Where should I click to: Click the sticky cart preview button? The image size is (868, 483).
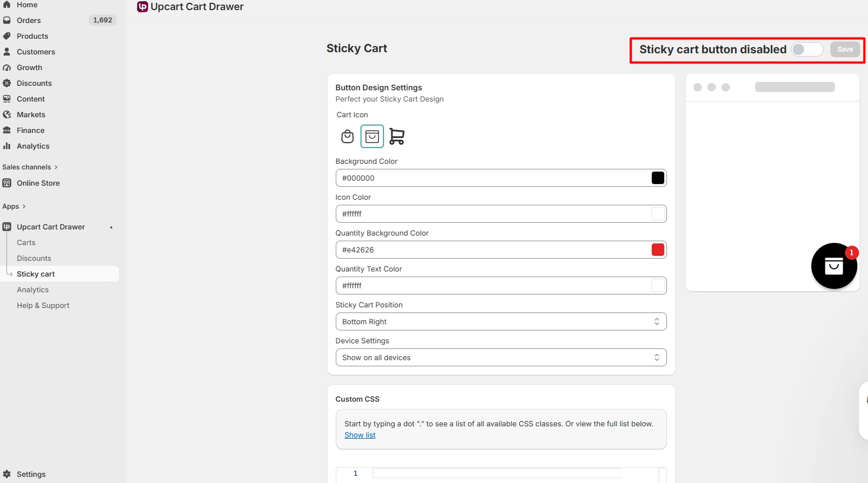point(834,266)
